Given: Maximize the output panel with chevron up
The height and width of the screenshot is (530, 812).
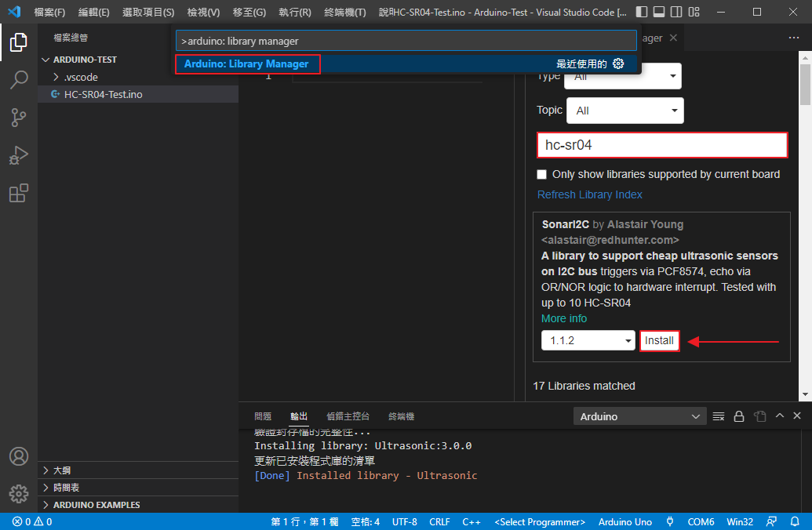Looking at the screenshot, I should point(779,416).
